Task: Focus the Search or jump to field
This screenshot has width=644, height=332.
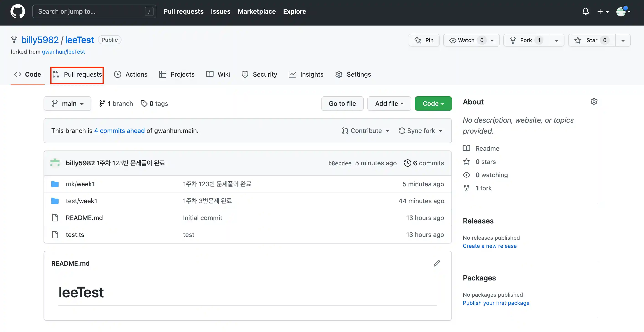Action: point(90,11)
